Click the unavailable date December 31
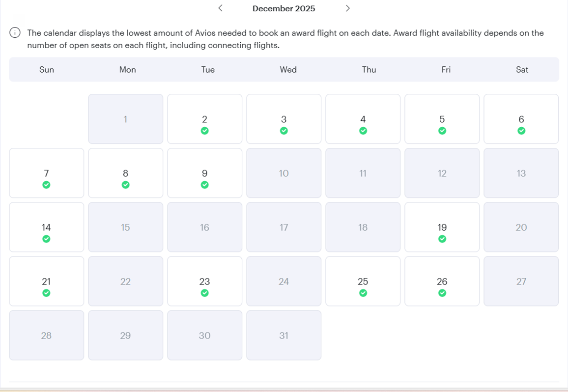Screen dimensions: 568x392 click(x=284, y=335)
